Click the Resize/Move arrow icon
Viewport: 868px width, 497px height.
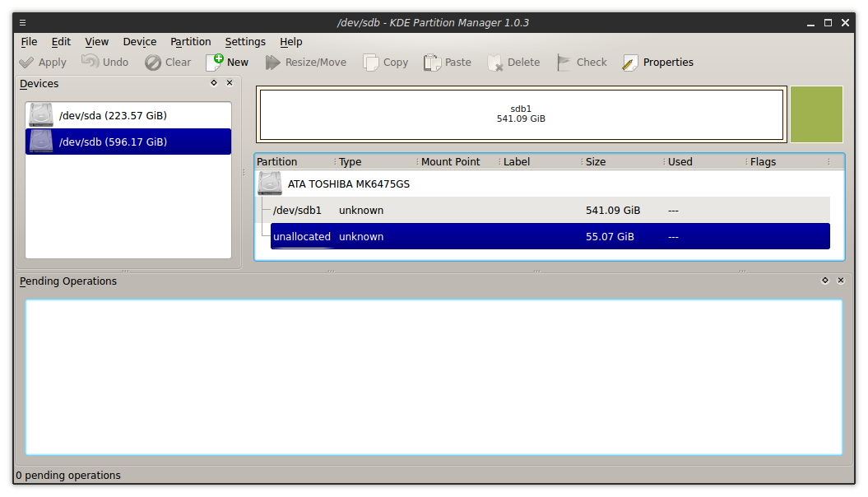click(x=272, y=63)
